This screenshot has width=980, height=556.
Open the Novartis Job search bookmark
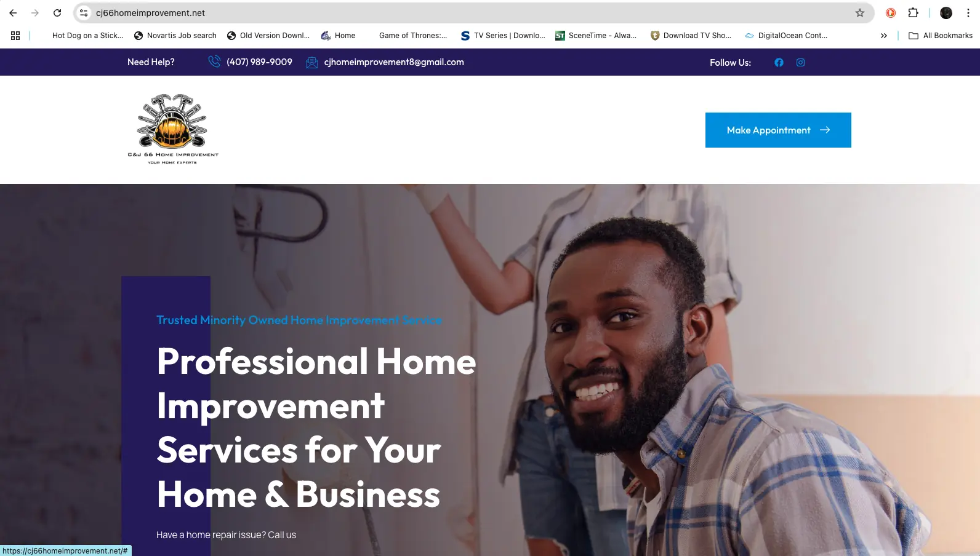(175, 36)
